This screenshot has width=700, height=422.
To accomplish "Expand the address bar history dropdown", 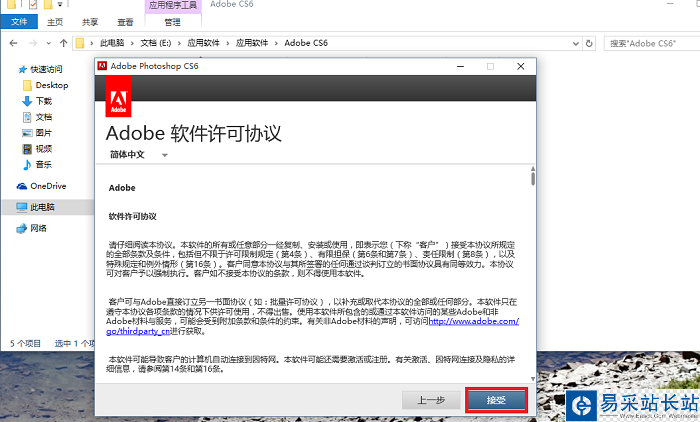I will [575, 43].
